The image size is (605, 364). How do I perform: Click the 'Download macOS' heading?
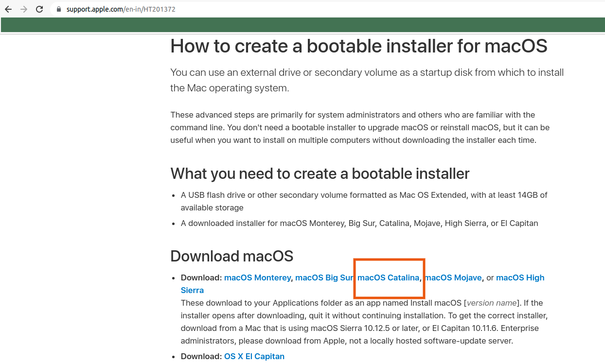pos(232,256)
